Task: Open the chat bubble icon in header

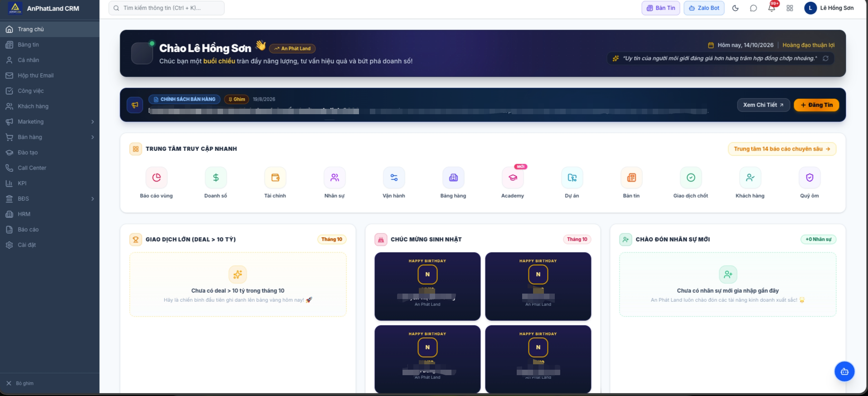Action: 753,8
